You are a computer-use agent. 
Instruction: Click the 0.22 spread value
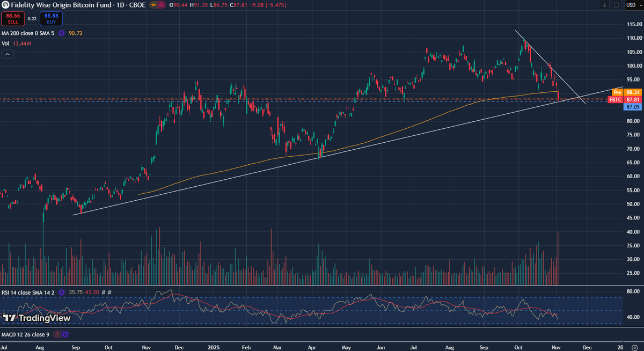pos(32,19)
